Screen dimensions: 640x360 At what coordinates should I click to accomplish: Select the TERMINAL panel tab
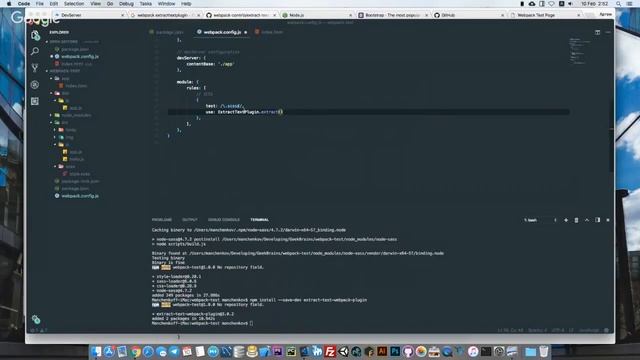coord(260,220)
